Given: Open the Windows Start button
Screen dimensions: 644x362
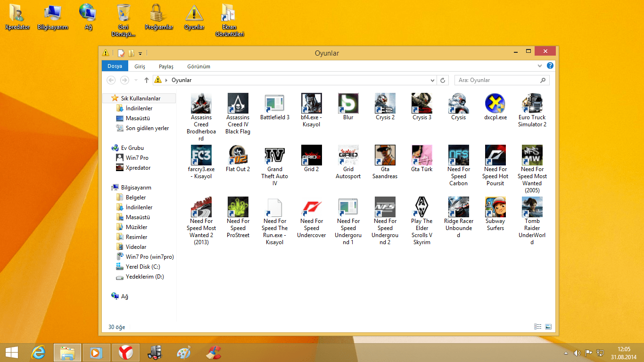Looking at the screenshot, I should click(x=11, y=352).
